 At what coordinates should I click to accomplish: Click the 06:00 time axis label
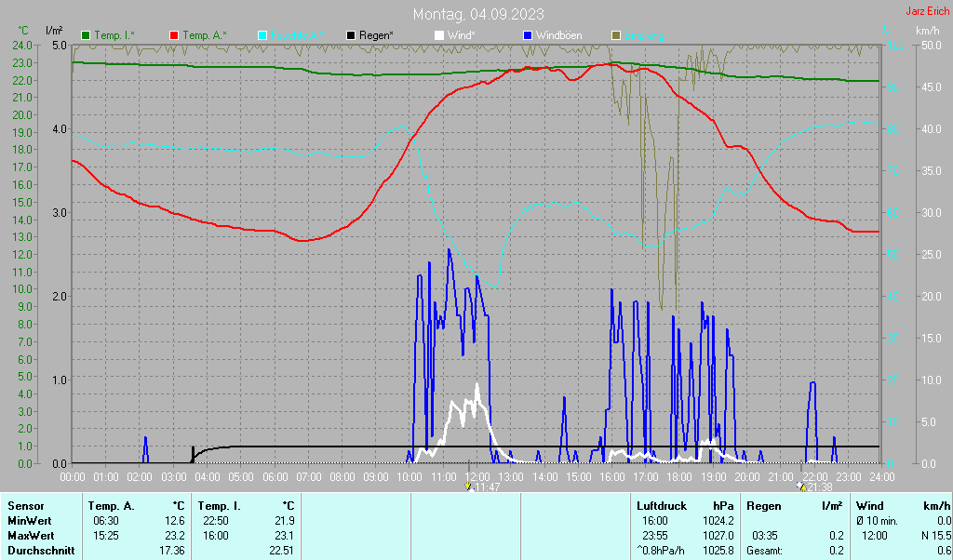pyautogui.click(x=275, y=477)
